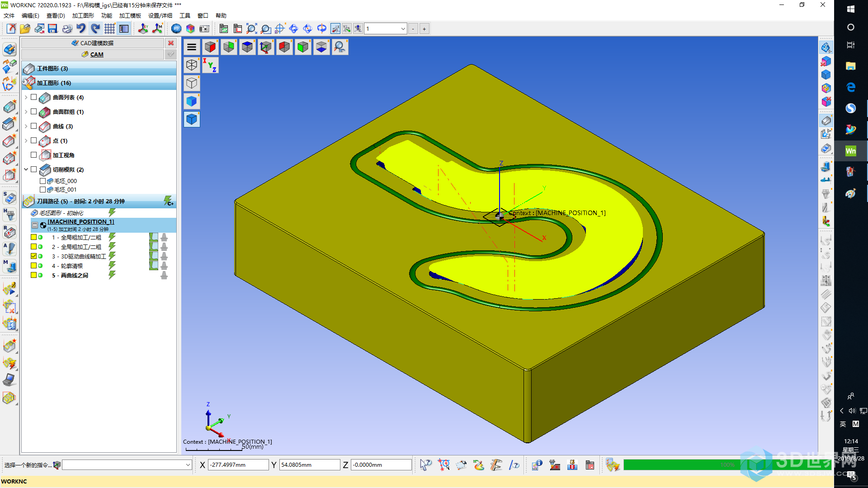Click the green progress bar
The height and width of the screenshot is (488, 868).
727,465
